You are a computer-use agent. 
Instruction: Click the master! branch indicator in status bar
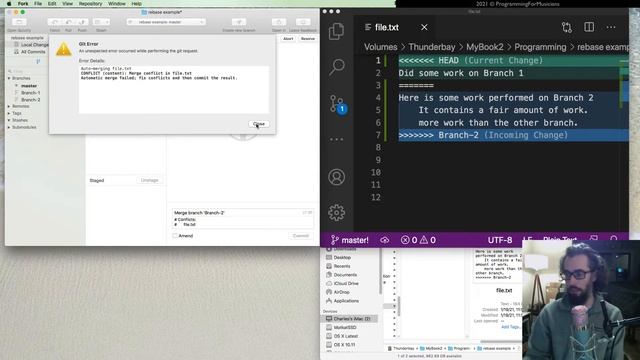(x=350, y=240)
